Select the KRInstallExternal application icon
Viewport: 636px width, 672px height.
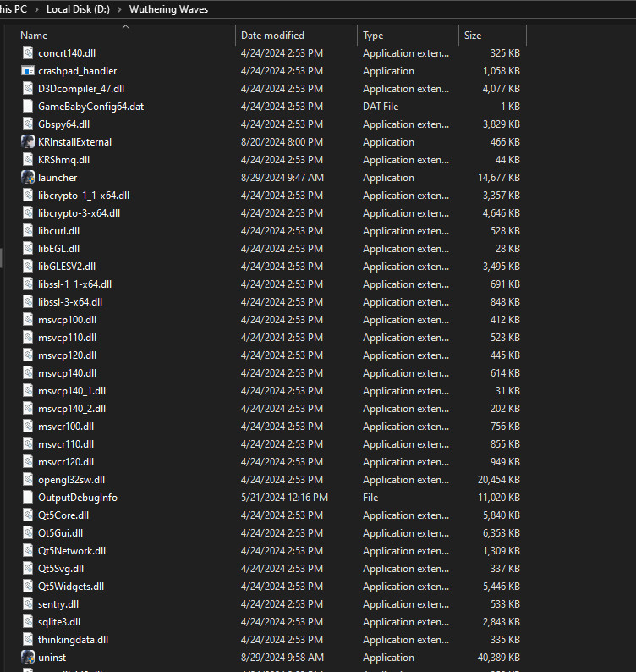(x=28, y=142)
